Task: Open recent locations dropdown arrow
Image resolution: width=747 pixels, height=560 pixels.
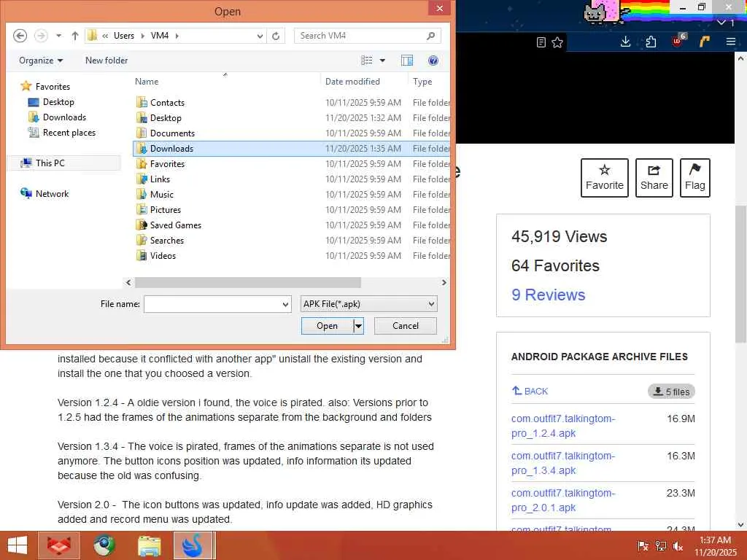Action: [x=58, y=36]
